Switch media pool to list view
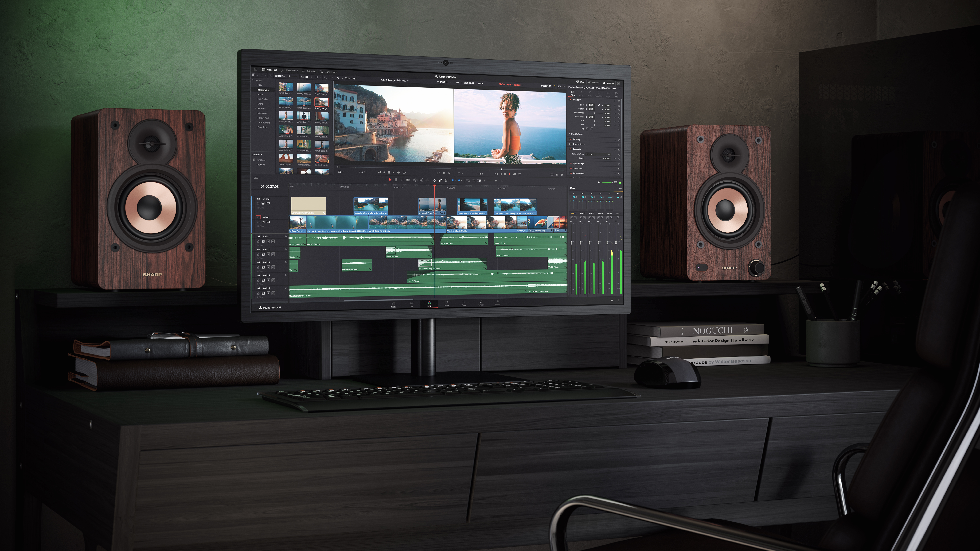The height and width of the screenshot is (551, 980). click(311, 77)
